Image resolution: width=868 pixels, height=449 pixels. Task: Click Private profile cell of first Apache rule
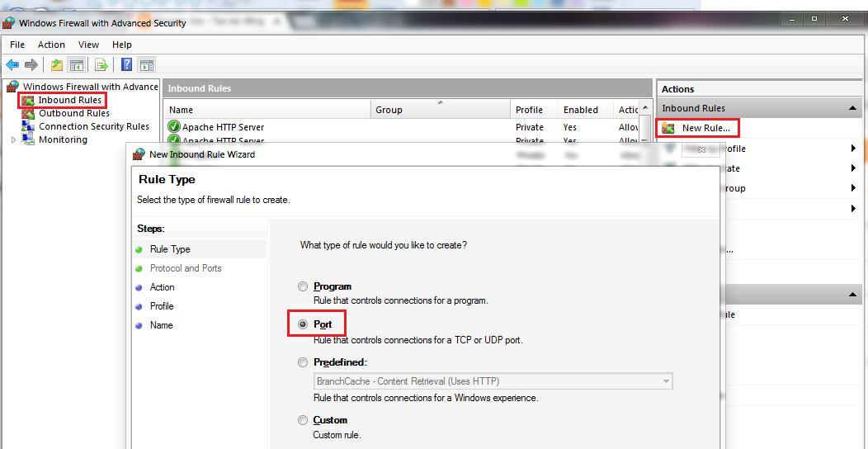(x=530, y=127)
